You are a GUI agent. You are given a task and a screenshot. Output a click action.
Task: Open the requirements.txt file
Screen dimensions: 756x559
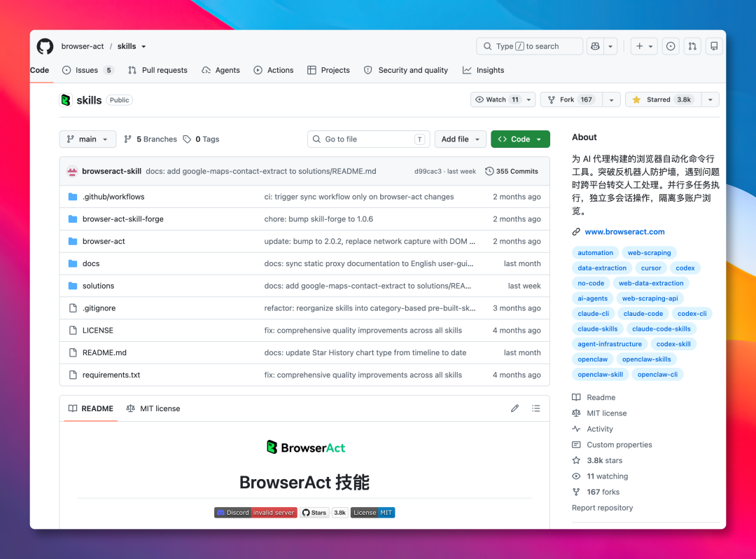pyautogui.click(x=111, y=375)
